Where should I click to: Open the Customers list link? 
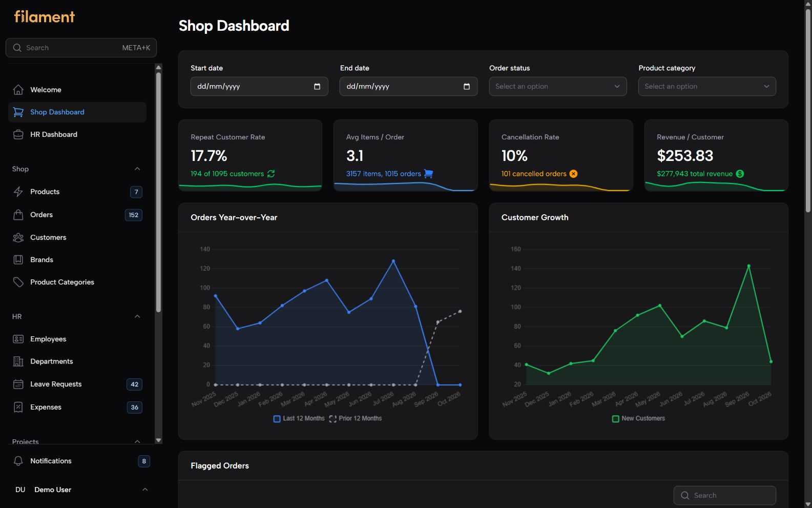pos(77,237)
